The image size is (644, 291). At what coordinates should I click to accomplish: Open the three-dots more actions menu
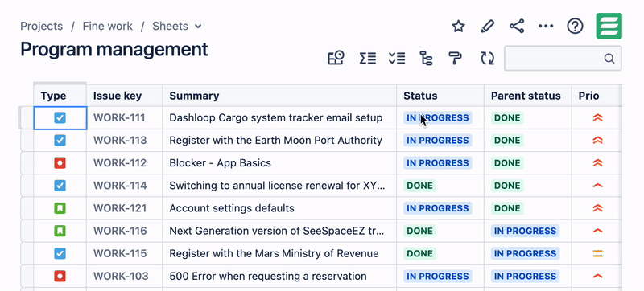click(546, 27)
